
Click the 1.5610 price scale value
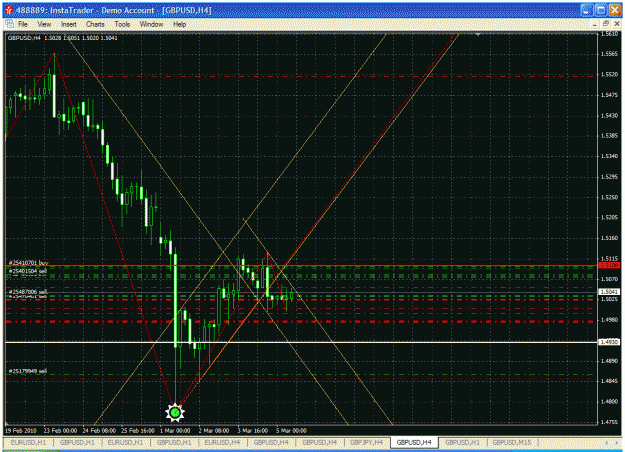click(609, 34)
